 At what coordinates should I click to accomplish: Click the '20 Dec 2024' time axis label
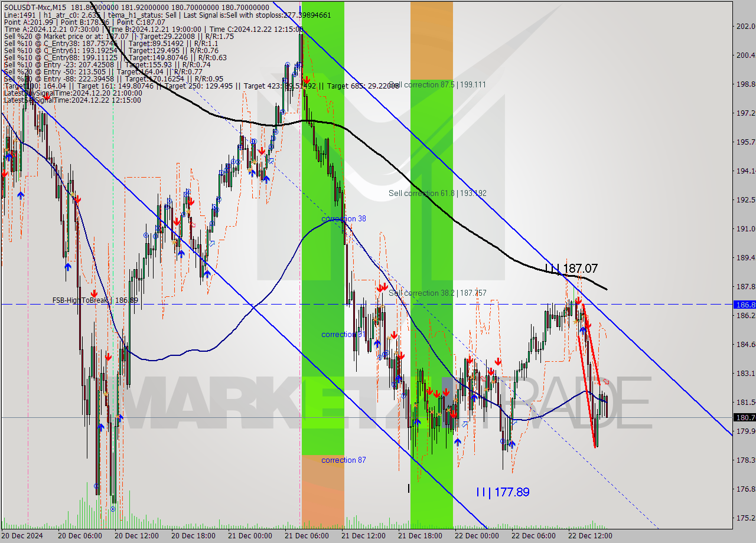[22, 535]
